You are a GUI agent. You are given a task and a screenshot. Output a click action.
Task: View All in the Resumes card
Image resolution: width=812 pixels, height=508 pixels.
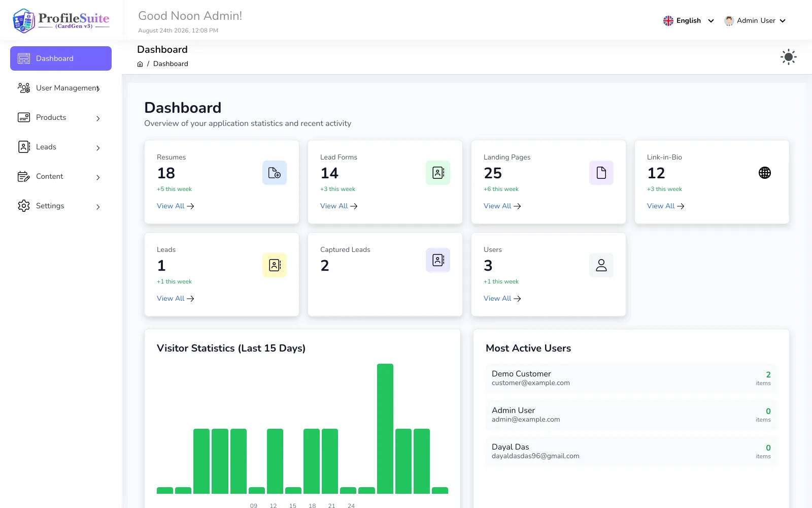[176, 206]
